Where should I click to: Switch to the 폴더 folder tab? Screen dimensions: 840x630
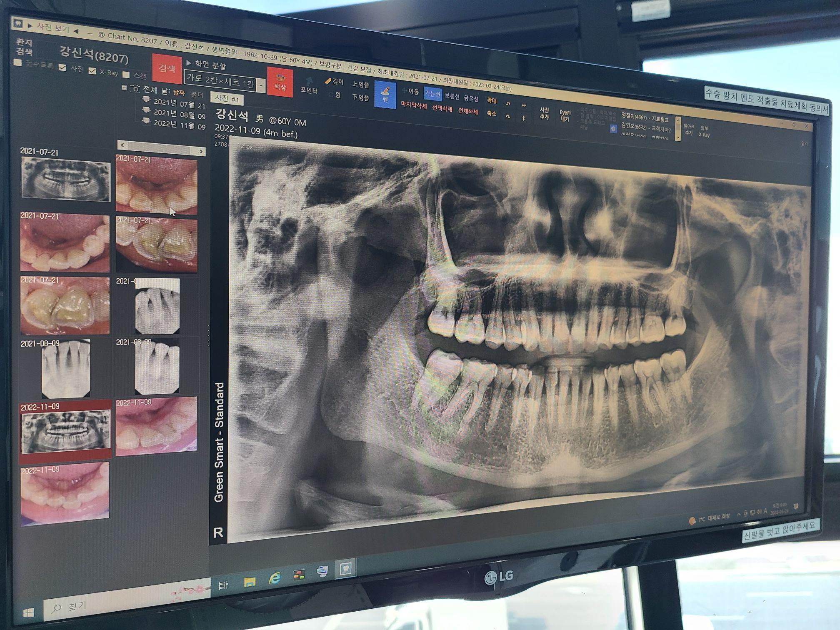pos(197,95)
